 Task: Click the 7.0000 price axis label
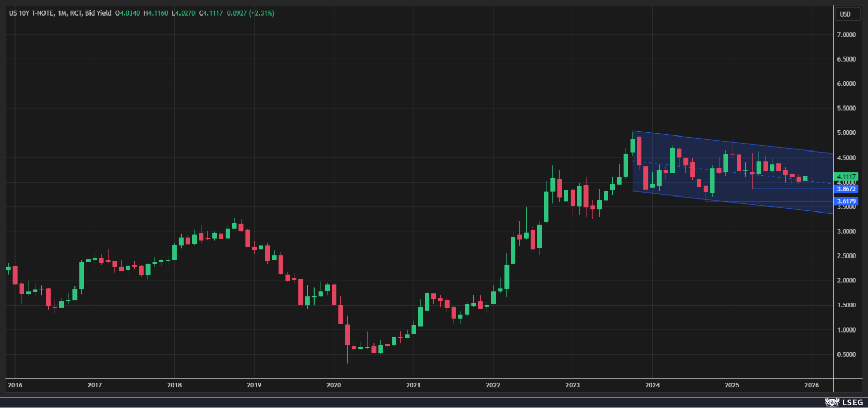846,35
